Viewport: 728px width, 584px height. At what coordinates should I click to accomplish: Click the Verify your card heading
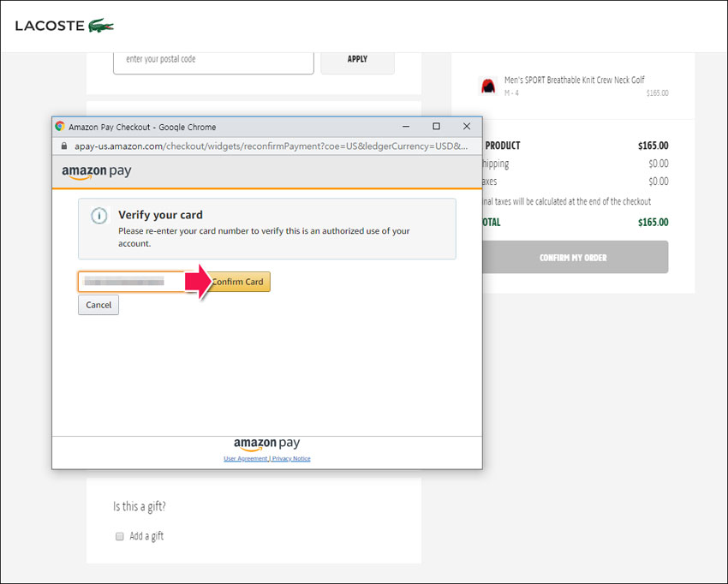point(160,215)
